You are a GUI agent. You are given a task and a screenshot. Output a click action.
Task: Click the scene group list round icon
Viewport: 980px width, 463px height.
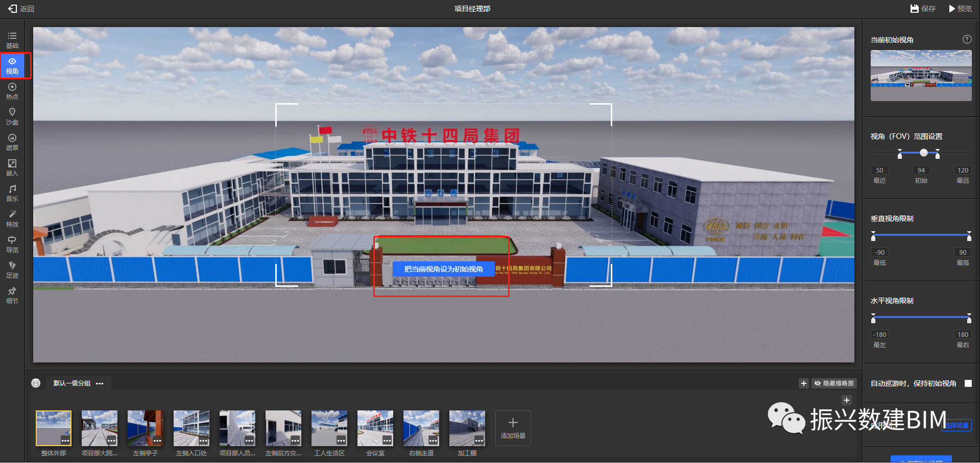click(x=36, y=383)
